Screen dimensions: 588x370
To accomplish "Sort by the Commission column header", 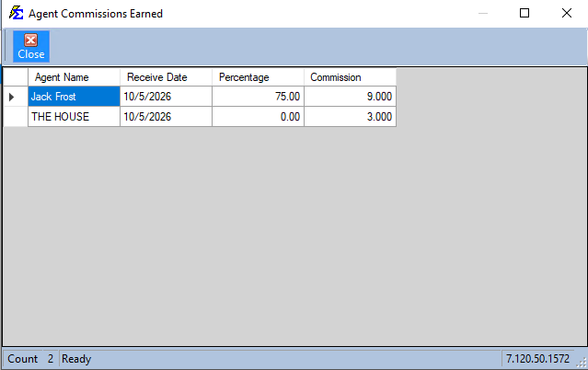I will pyautogui.click(x=350, y=77).
